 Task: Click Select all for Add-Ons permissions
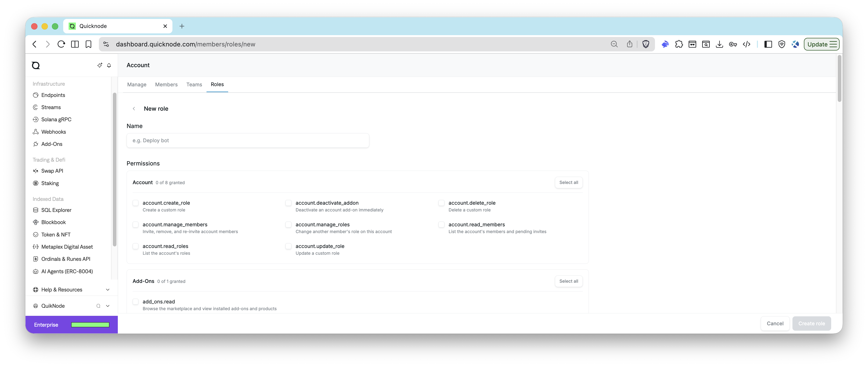pos(569,281)
